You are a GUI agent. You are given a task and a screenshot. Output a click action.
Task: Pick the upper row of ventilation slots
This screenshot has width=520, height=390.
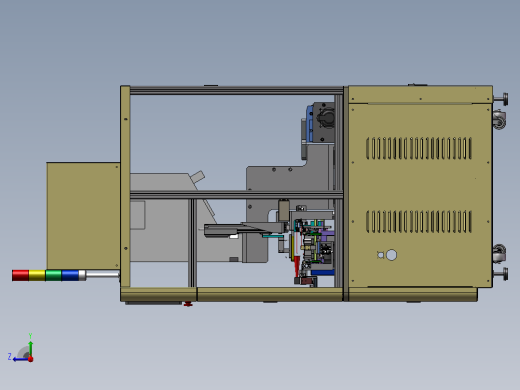click(419, 148)
